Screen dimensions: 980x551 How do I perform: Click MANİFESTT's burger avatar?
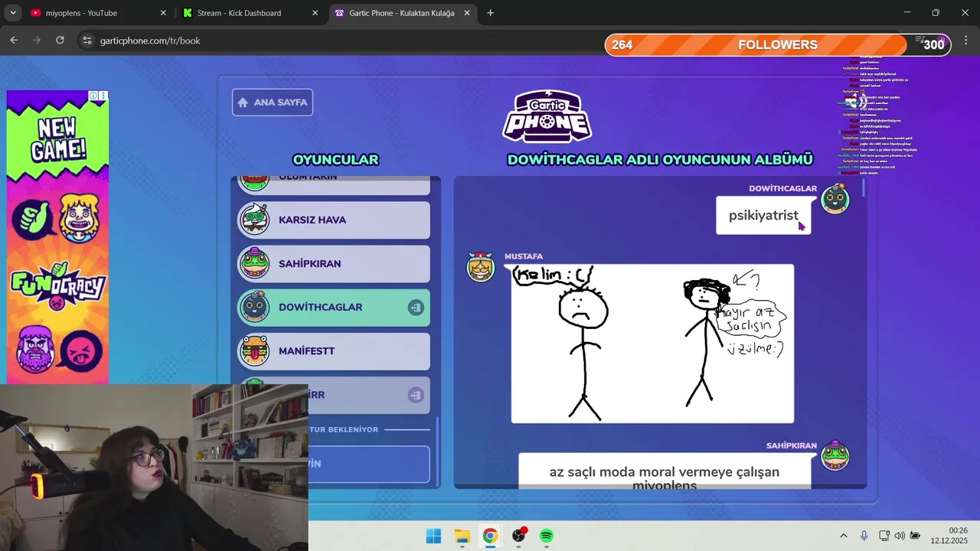click(x=255, y=351)
